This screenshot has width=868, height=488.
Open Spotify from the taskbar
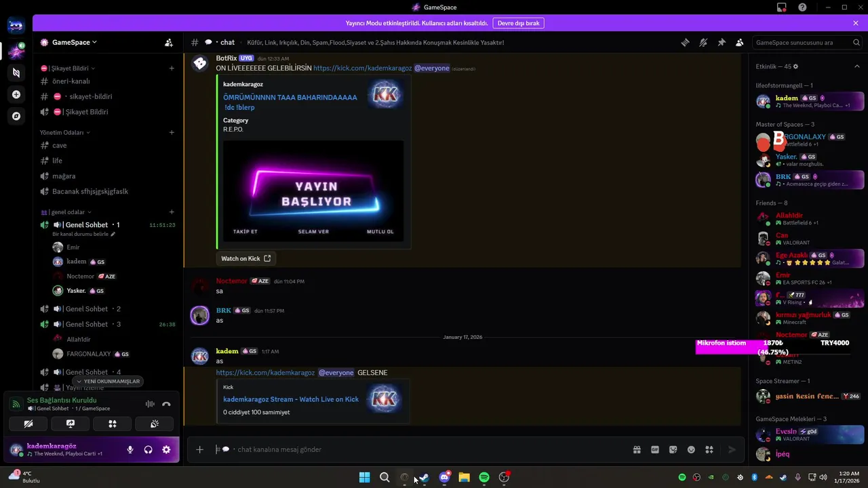click(x=484, y=477)
